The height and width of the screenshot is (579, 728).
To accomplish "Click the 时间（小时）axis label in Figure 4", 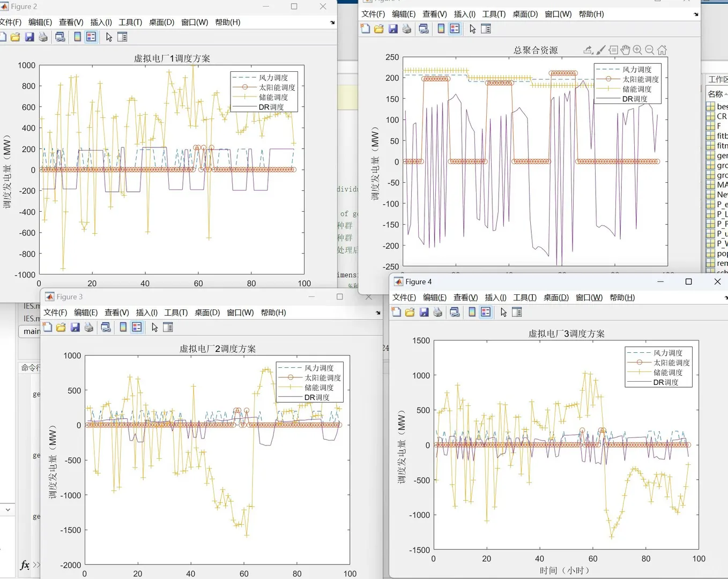I will [x=564, y=570].
